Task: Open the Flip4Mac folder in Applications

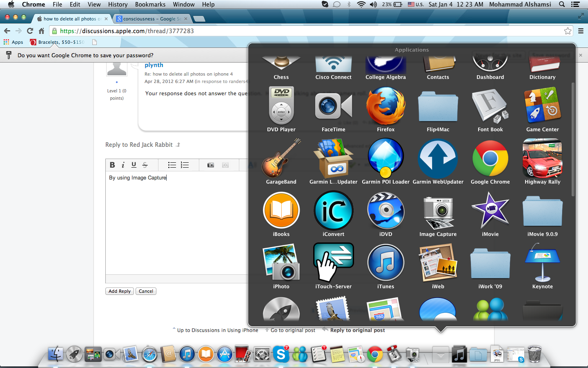Action: (x=438, y=106)
